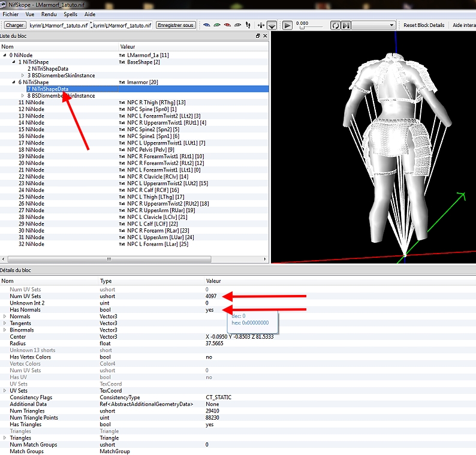Click the Aide interactive toolbar button
Screen dimensions: 476x455
(x=464, y=25)
